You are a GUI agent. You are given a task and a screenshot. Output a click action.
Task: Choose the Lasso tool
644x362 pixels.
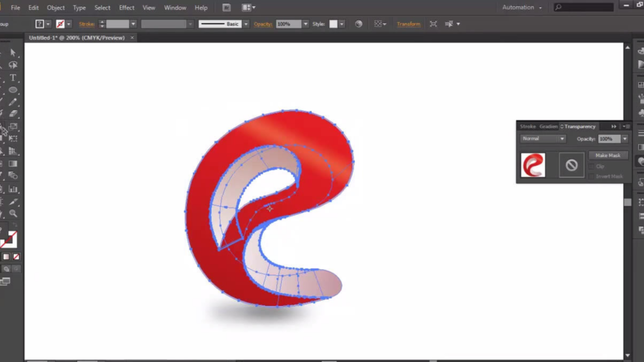pyautogui.click(x=13, y=65)
